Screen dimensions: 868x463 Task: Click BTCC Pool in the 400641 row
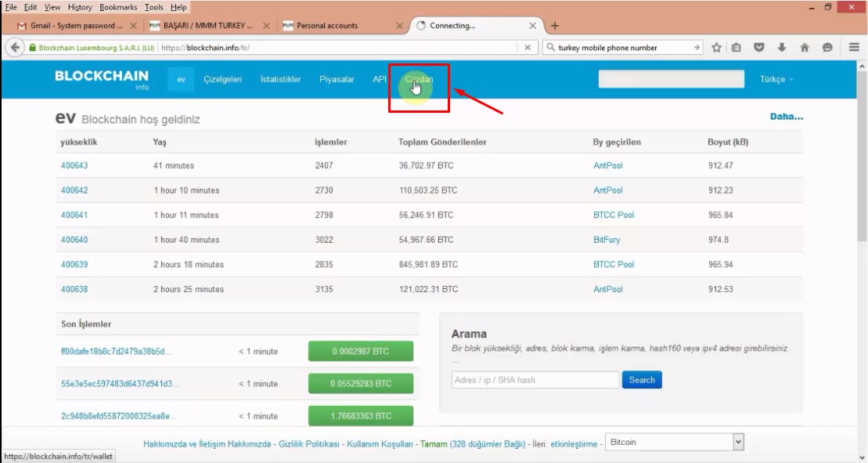click(614, 215)
